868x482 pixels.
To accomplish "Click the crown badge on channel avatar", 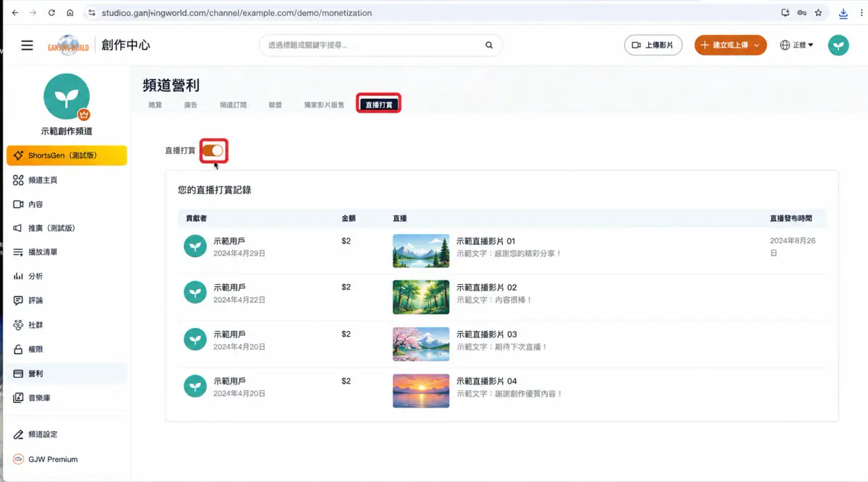I will [x=83, y=114].
